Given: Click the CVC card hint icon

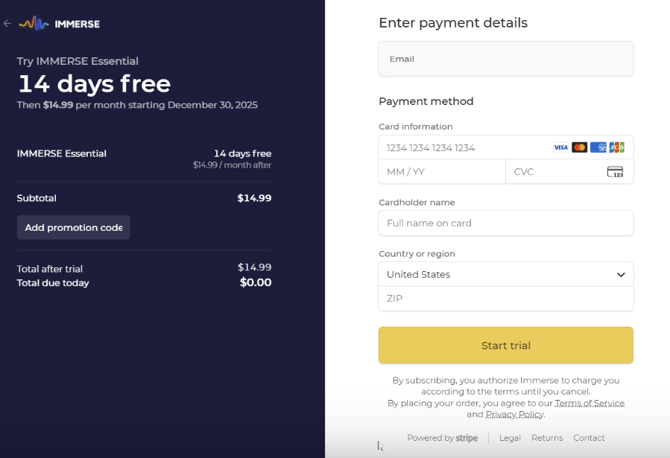Looking at the screenshot, I should (615, 172).
